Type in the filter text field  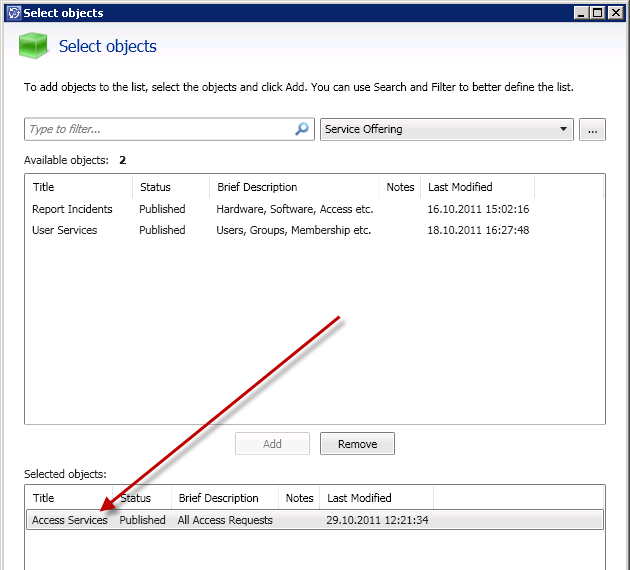tap(160, 130)
